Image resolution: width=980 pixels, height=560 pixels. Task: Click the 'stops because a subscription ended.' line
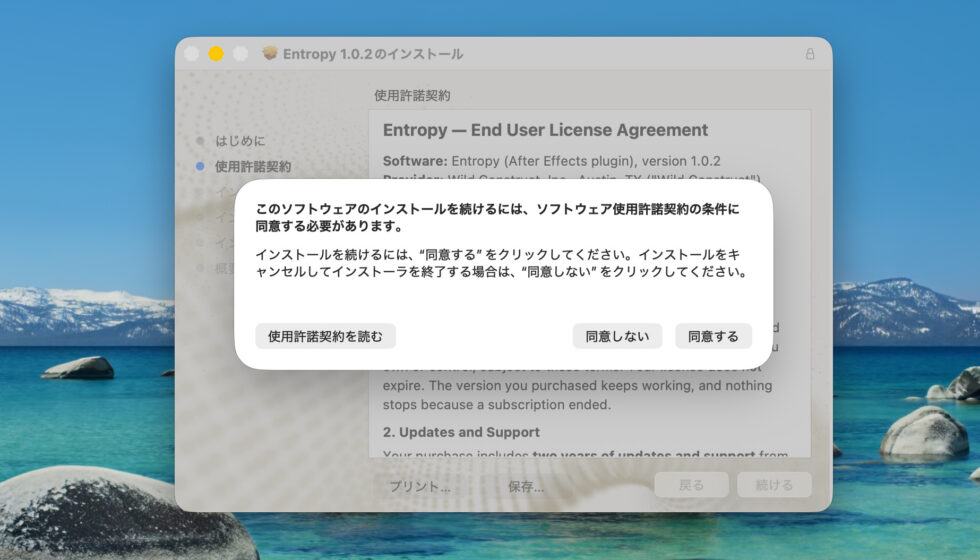pyautogui.click(x=497, y=405)
